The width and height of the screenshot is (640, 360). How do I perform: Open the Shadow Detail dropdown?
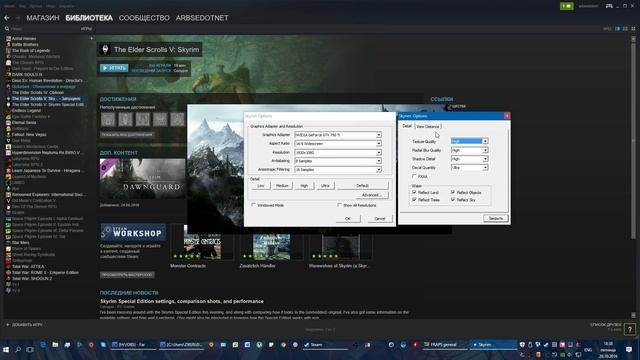469,159
